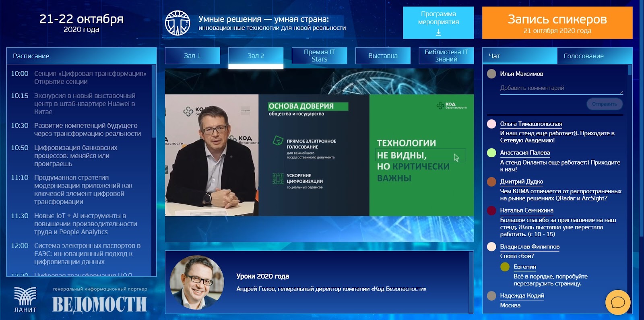Select 10:30 Развитие компетенций будущего item
644x320 pixels.
point(79,130)
